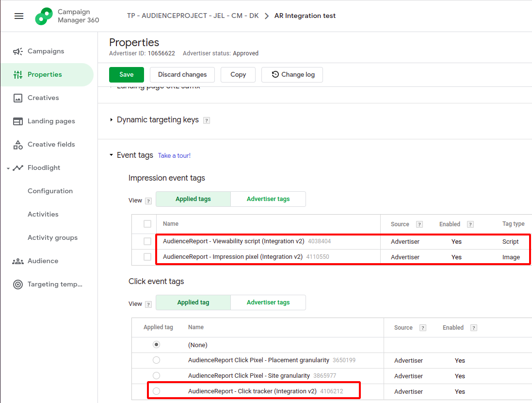Click the history icon on Change log

click(275, 74)
